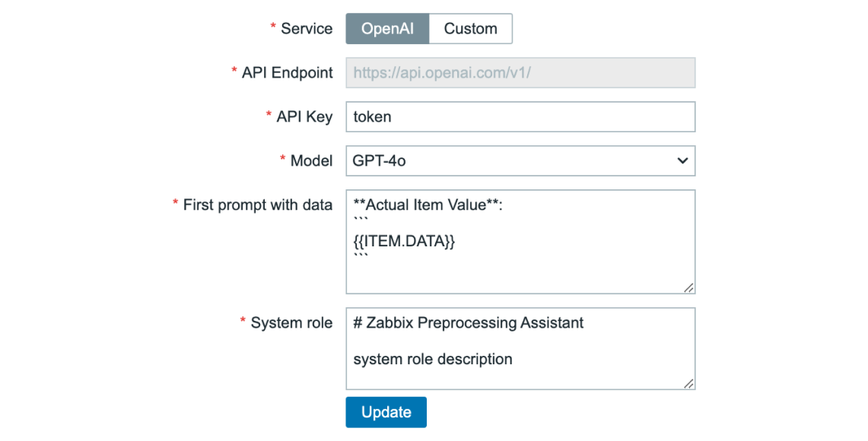Screen dimensions: 868x441
Task: Click the {{ITEM.DATA}} macro text
Action: point(404,241)
